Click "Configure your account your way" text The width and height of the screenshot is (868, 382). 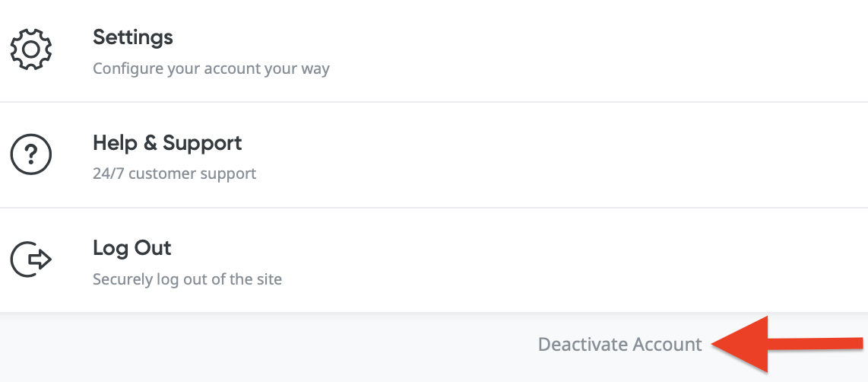point(211,68)
